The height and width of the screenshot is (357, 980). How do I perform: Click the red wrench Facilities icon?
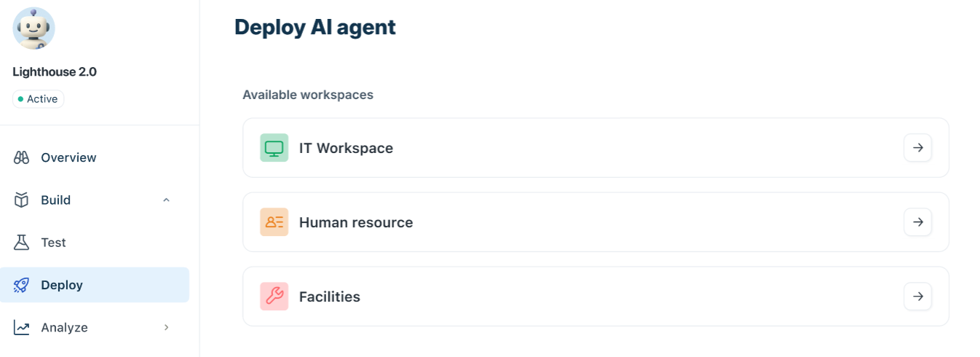(x=274, y=297)
